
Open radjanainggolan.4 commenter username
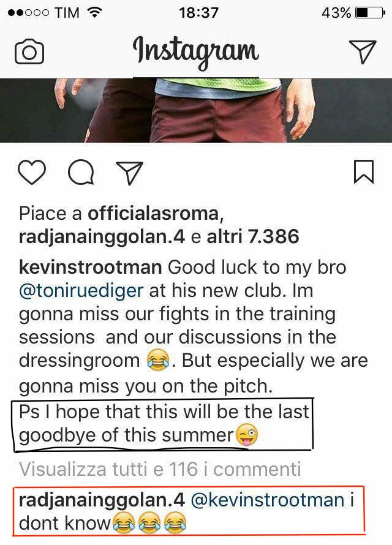pos(102,500)
